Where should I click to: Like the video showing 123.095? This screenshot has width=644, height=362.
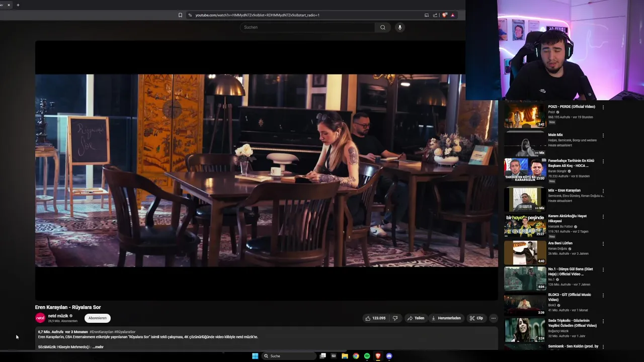pyautogui.click(x=375, y=318)
